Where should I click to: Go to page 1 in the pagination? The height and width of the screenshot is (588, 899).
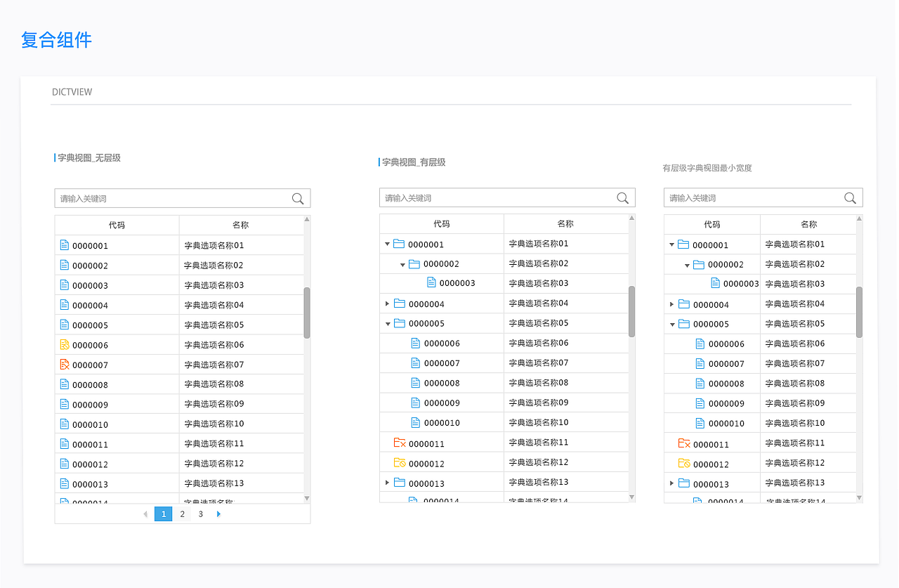(164, 514)
